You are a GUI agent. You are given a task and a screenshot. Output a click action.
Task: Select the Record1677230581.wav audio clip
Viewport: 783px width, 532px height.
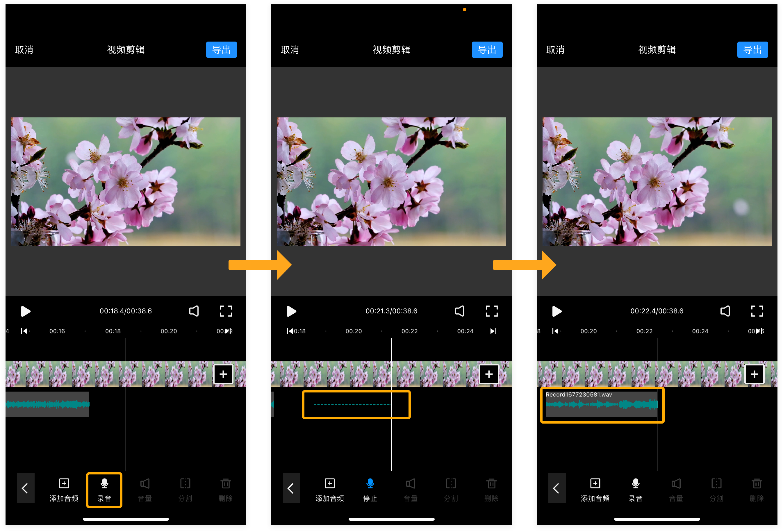tap(601, 404)
